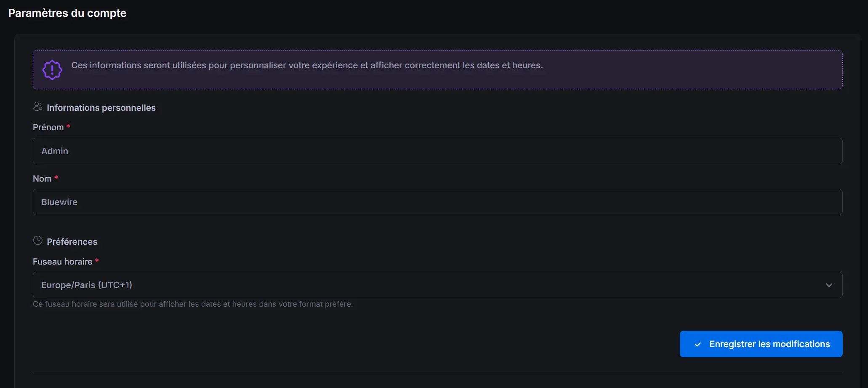Click the checkmark icon in the save button

click(x=698, y=345)
